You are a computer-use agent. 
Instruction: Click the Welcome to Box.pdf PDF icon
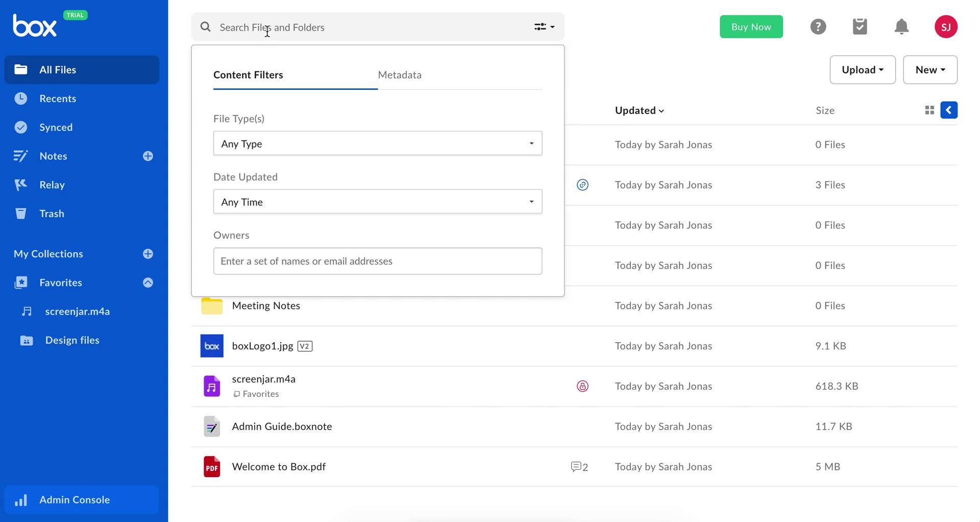tap(212, 467)
